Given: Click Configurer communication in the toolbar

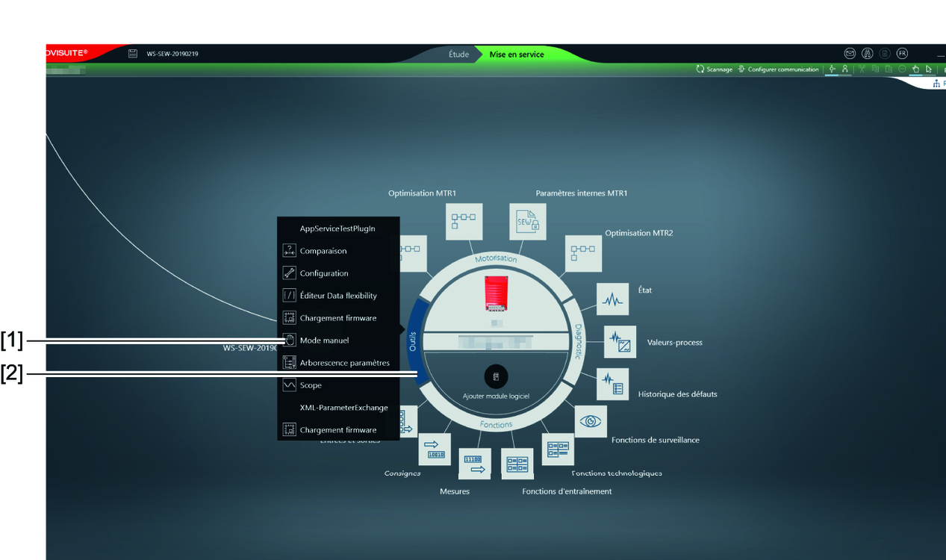Looking at the screenshot, I should 778,69.
